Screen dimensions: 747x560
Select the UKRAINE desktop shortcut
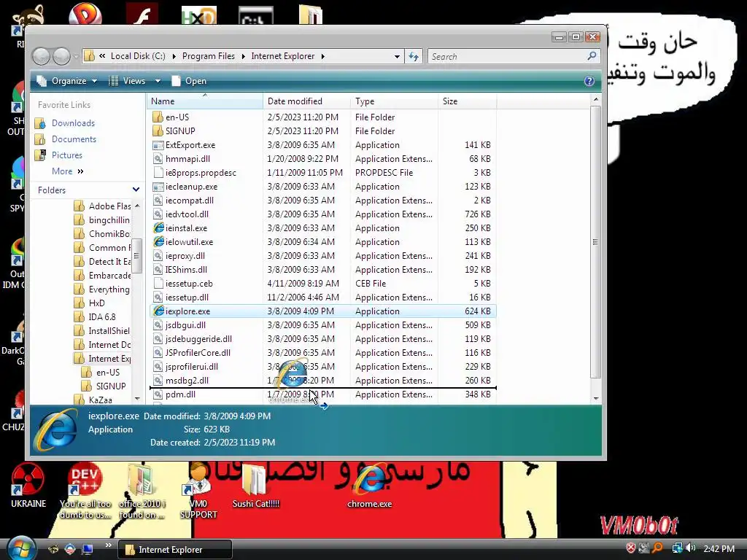click(x=28, y=486)
